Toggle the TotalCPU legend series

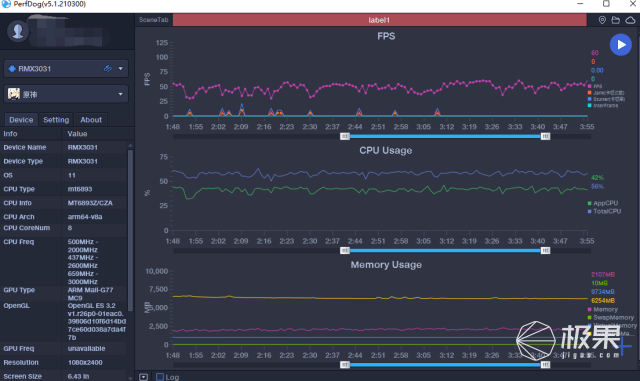[x=604, y=211]
